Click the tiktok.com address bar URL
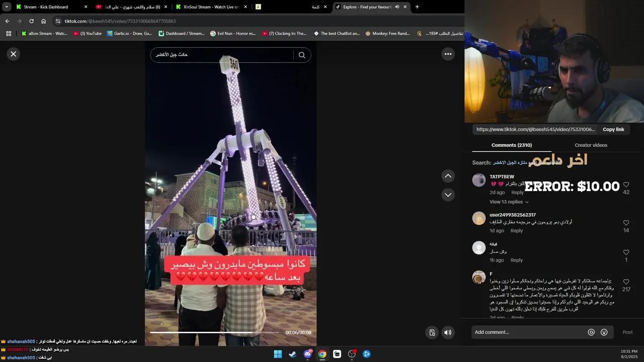This screenshot has height=362, width=644. coord(120,21)
